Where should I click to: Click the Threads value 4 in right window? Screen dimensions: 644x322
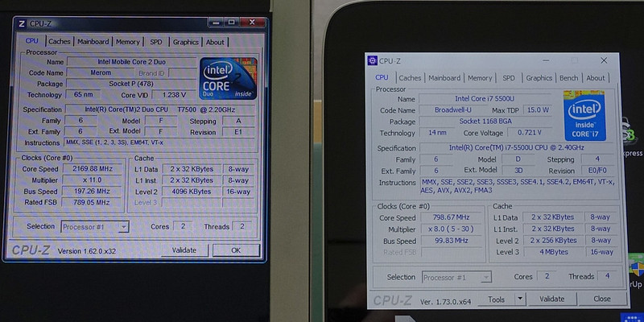click(x=606, y=276)
